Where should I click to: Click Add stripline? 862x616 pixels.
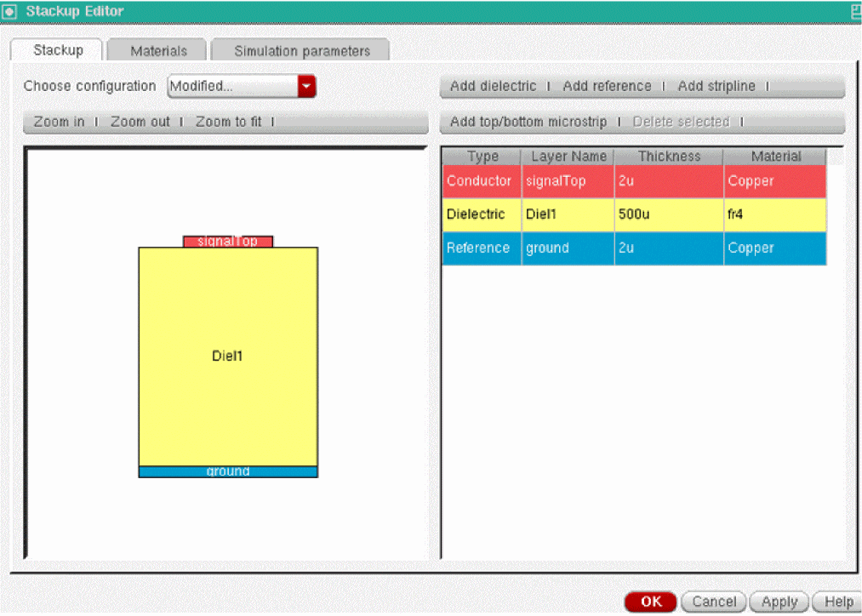coord(716,86)
